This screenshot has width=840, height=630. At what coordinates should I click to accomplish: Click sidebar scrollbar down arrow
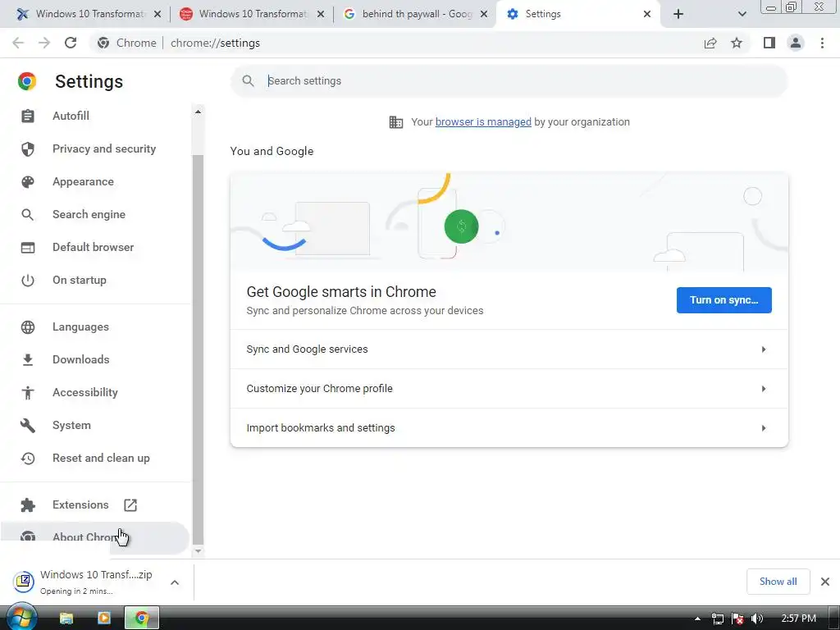(x=199, y=550)
